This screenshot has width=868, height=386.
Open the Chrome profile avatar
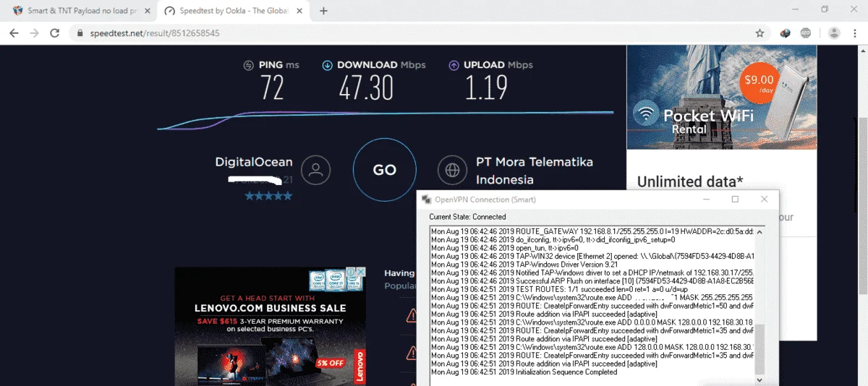coord(834,33)
